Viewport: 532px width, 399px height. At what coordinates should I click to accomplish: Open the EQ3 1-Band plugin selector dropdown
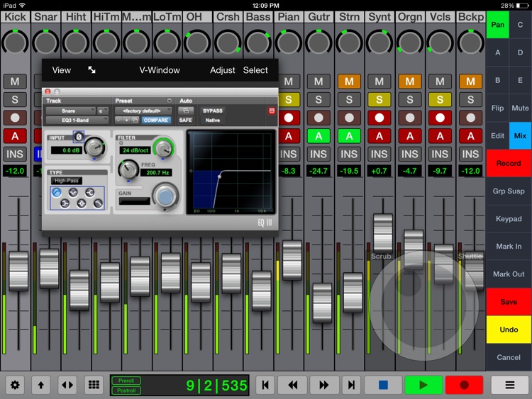tap(77, 120)
